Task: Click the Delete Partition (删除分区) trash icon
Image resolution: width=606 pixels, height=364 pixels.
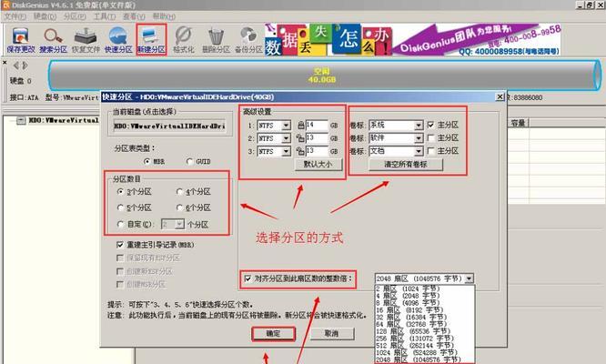Action: pyautogui.click(x=216, y=40)
